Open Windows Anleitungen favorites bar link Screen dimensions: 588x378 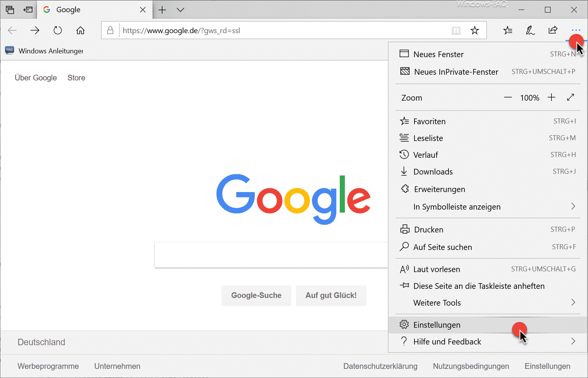click(44, 51)
